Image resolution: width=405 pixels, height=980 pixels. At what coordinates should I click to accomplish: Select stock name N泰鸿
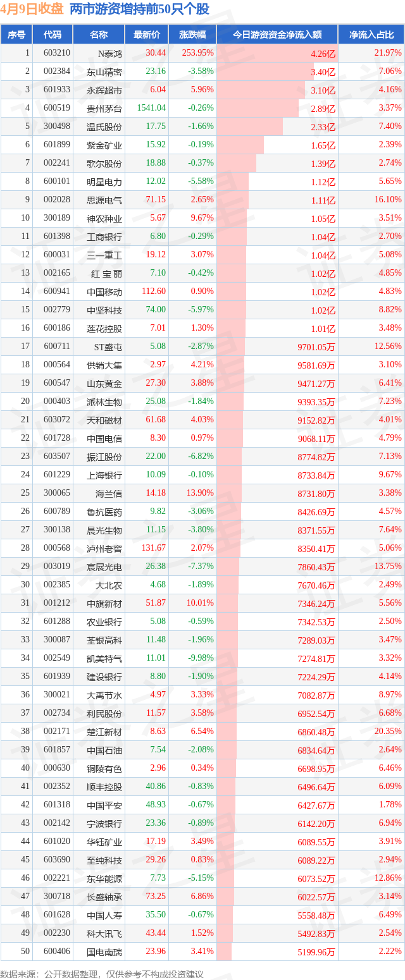109,53
